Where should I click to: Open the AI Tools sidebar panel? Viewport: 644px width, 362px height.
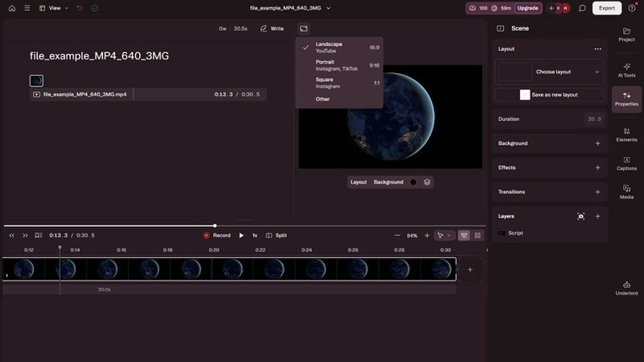pos(626,70)
